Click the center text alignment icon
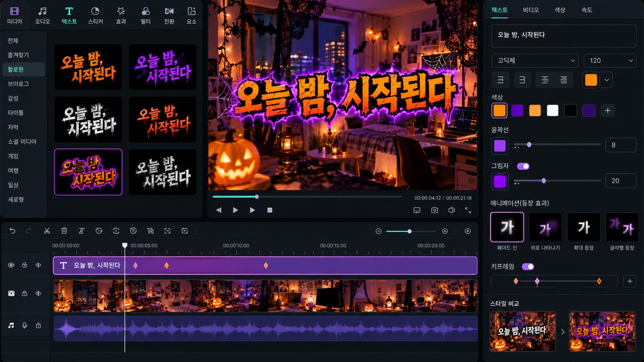The height and width of the screenshot is (362, 644). coord(545,80)
